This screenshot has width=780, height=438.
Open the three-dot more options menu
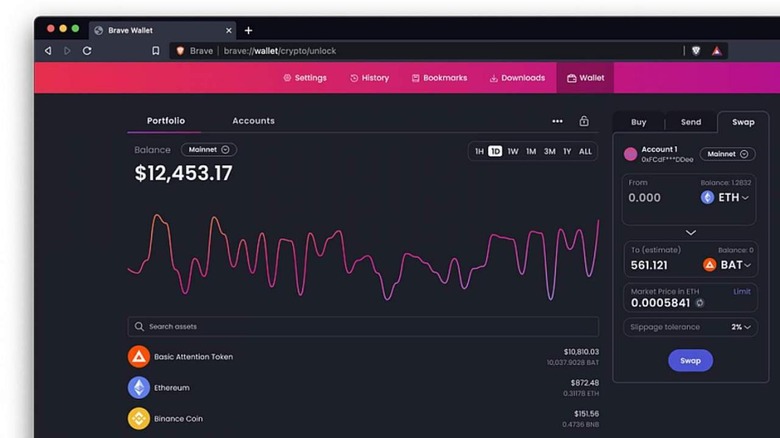[557, 121]
